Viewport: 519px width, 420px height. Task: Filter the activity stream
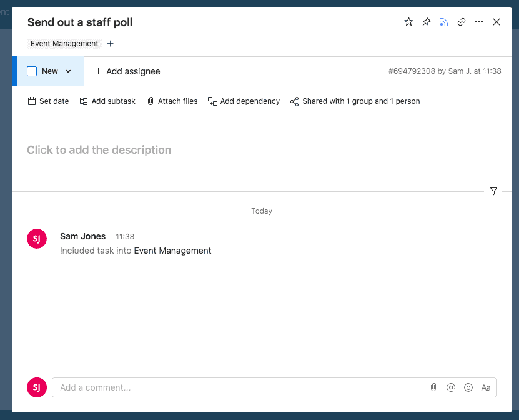(493, 191)
